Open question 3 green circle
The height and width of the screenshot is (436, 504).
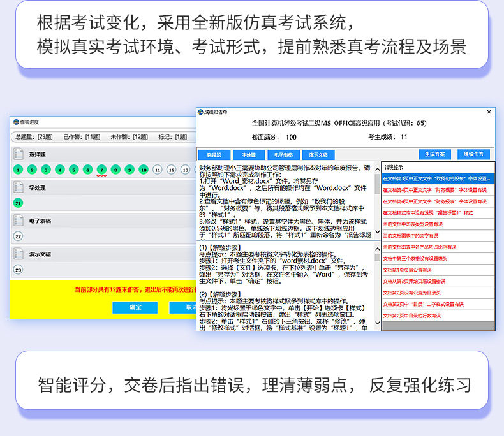coord(46,170)
